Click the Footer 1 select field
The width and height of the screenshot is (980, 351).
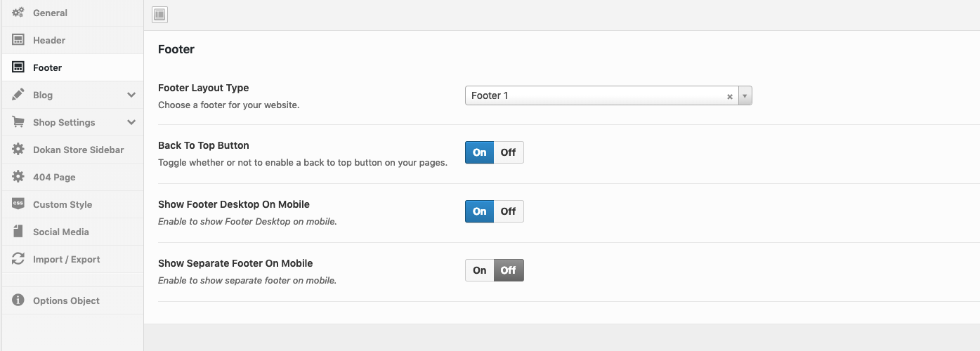(594, 96)
